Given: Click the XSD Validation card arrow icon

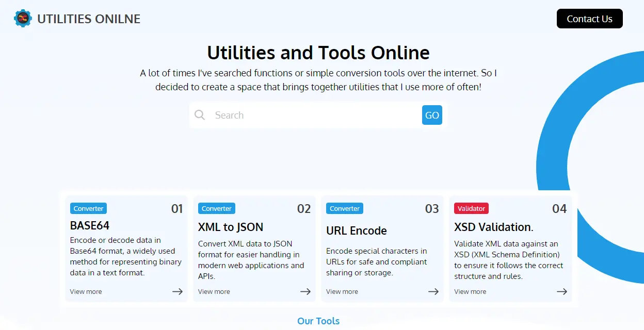Looking at the screenshot, I should (561, 291).
